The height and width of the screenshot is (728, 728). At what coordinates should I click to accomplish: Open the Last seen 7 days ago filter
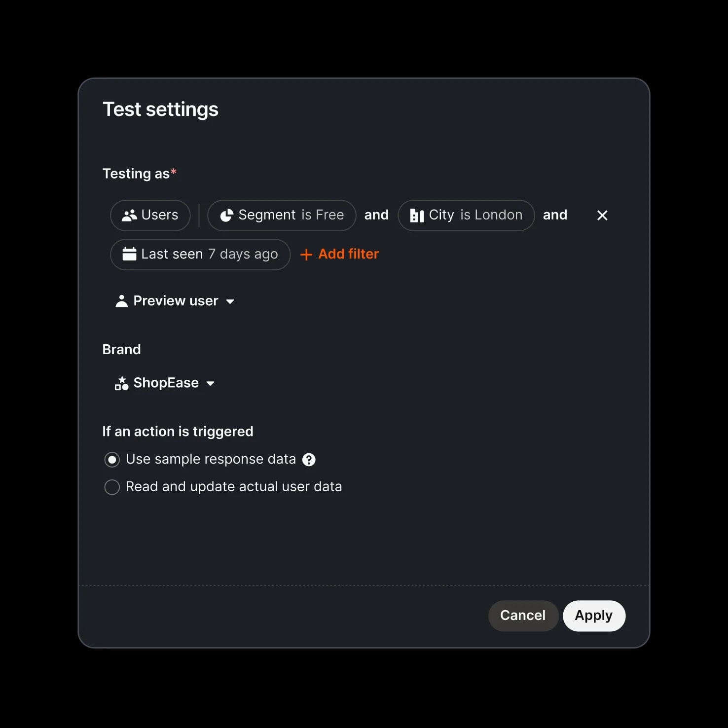(x=200, y=254)
